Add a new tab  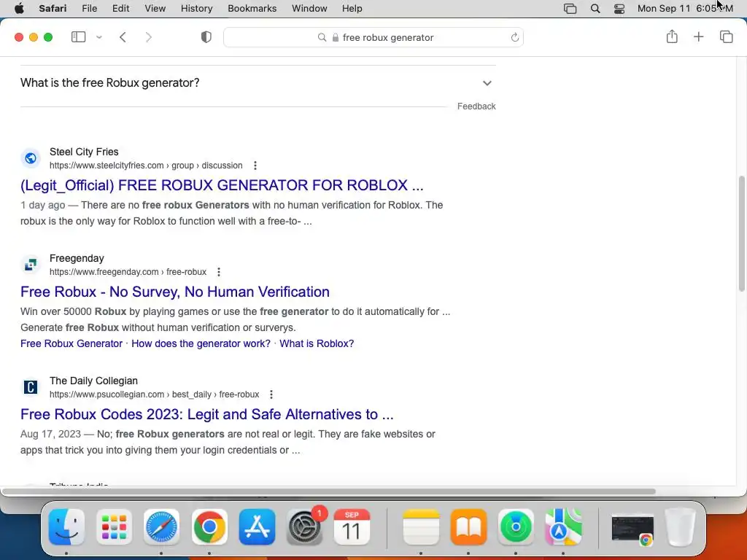point(698,36)
